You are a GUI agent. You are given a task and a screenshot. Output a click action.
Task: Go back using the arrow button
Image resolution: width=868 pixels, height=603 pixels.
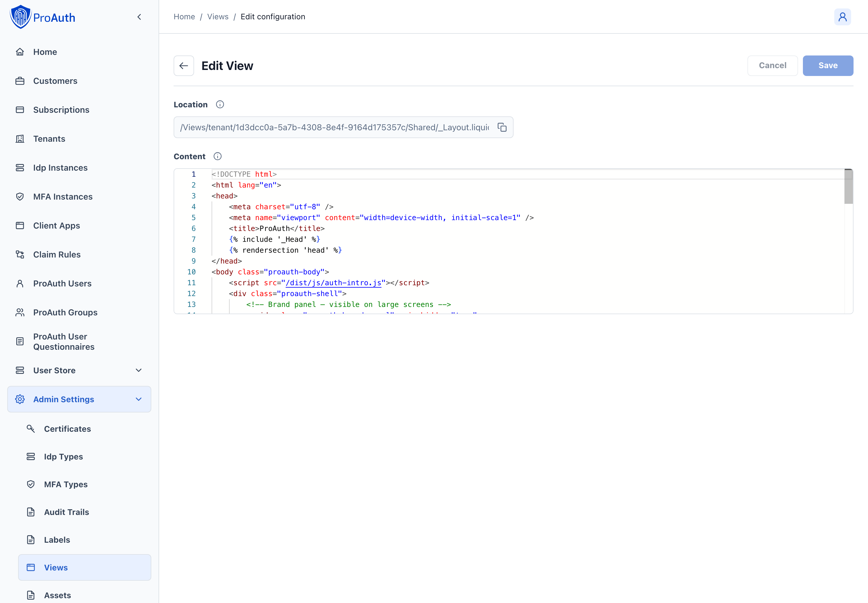tap(184, 66)
